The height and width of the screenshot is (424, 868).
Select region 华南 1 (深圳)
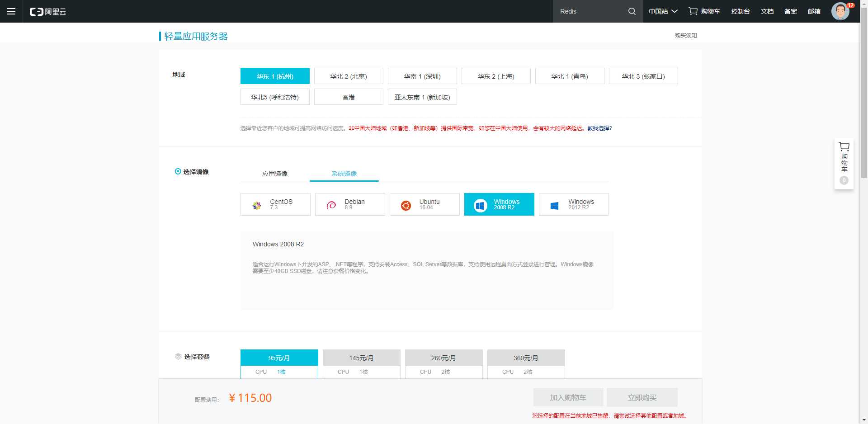click(x=422, y=76)
